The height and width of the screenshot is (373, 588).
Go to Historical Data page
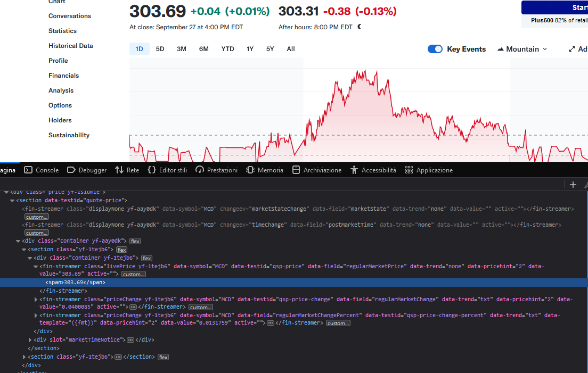point(70,46)
